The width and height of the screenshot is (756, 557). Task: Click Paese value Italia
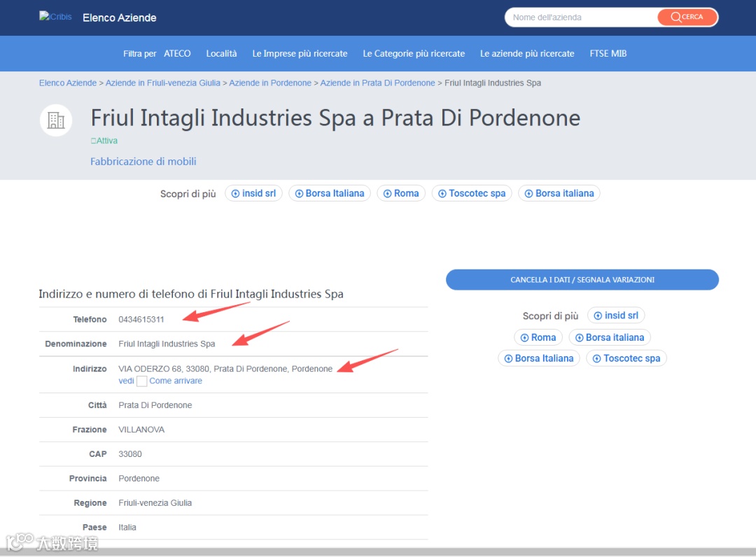click(127, 528)
